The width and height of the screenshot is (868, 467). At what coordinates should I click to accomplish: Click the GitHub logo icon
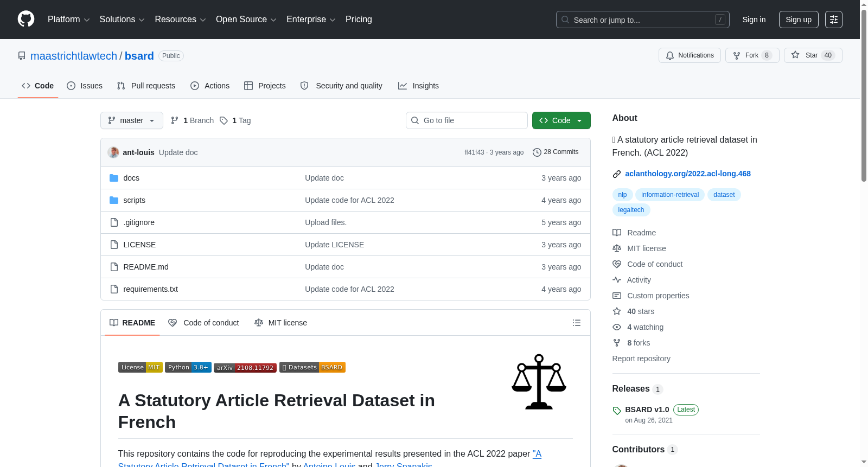(x=26, y=20)
